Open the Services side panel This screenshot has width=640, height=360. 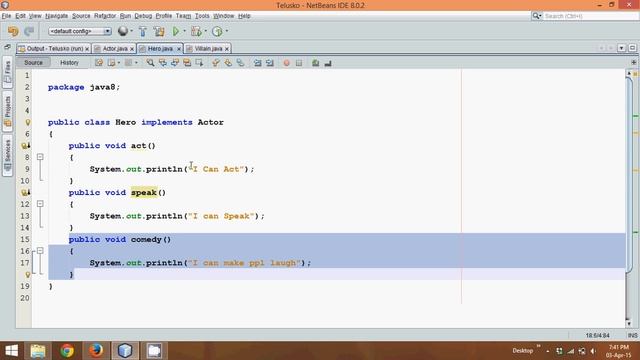point(7,156)
